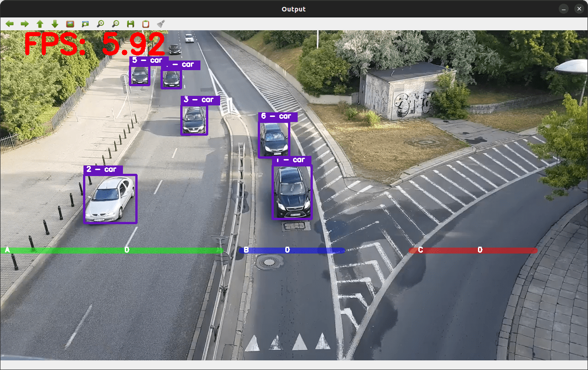Click the pan right arrow icon

click(x=25, y=24)
